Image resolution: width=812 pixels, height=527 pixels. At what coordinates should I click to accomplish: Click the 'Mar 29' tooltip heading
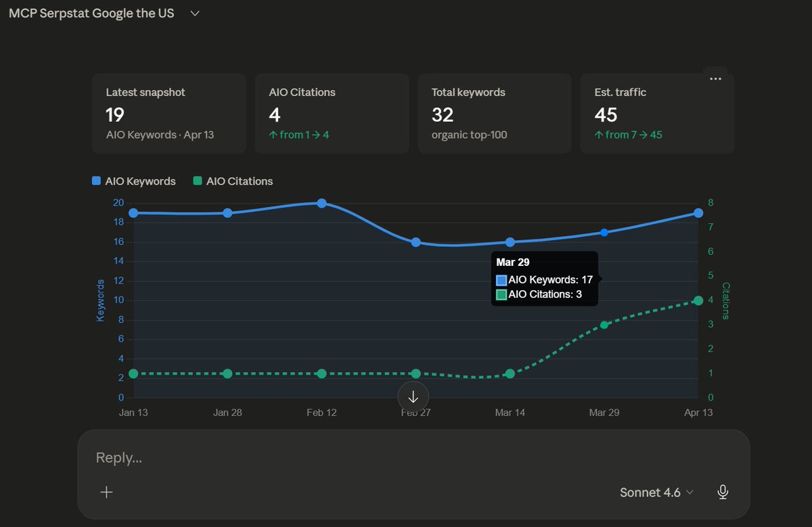513,262
